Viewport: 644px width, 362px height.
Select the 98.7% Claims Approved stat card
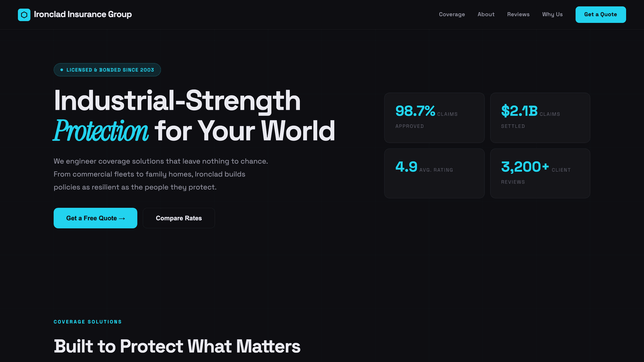pyautogui.click(x=434, y=118)
